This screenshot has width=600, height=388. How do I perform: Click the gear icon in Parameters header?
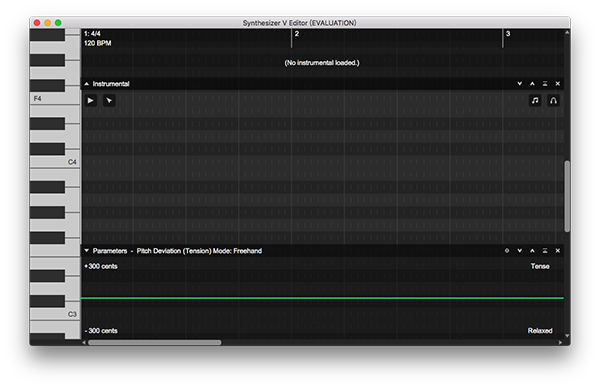[507, 251]
